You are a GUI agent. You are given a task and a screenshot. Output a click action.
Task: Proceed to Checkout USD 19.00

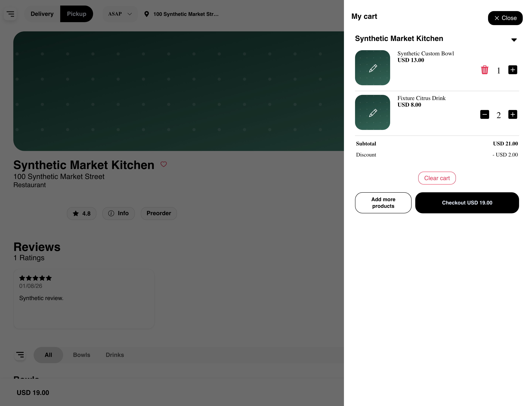pyautogui.click(x=467, y=203)
